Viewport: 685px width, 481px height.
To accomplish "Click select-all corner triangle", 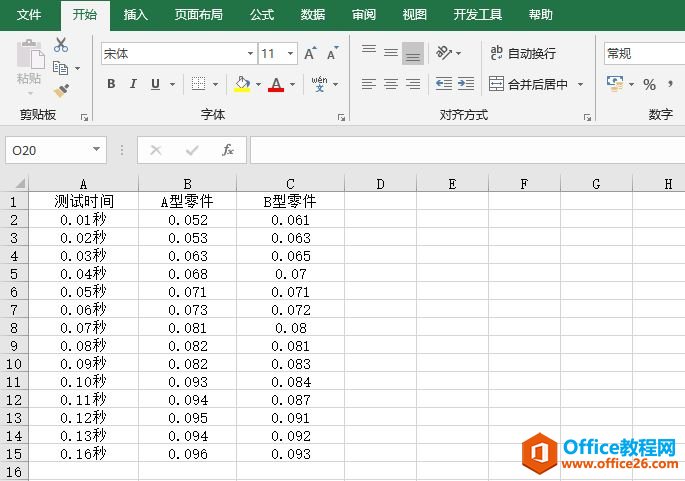I will coord(18,183).
